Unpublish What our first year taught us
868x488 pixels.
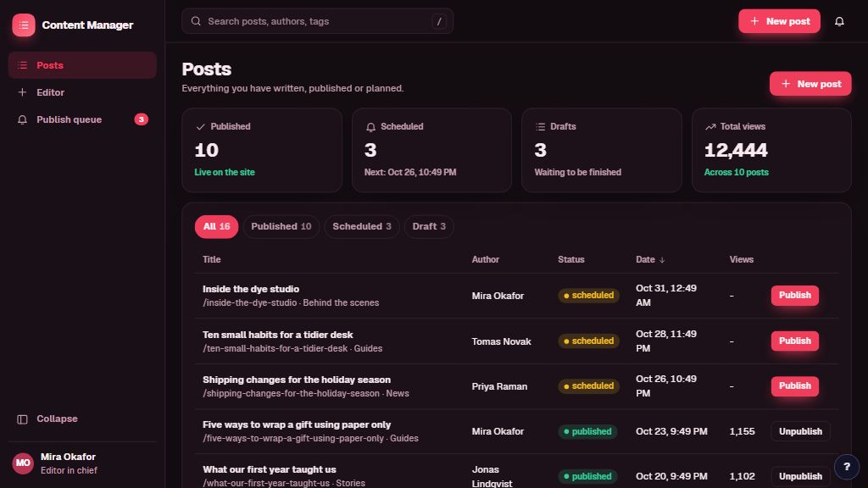click(x=800, y=476)
